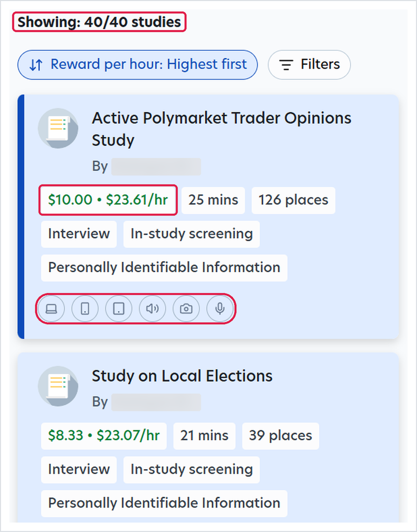417x532 pixels.
Task: Click the 25 mins duration tag
Action: tap(213, 200)
